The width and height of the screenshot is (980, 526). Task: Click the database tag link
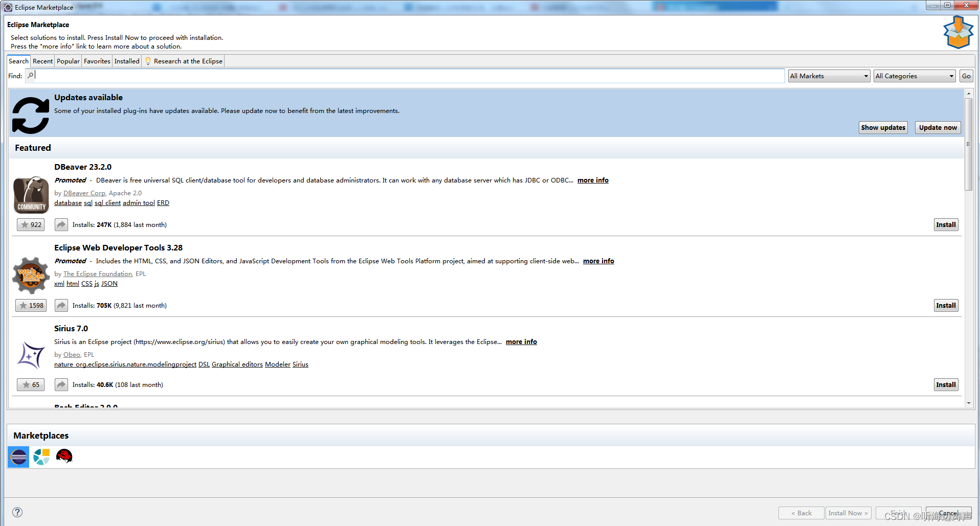(x=68, y=202)
